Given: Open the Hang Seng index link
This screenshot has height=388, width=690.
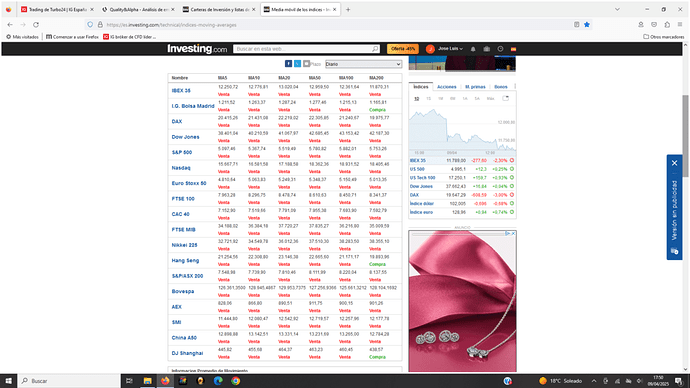Looking at the screenshot, I should (x=185, y=260).
